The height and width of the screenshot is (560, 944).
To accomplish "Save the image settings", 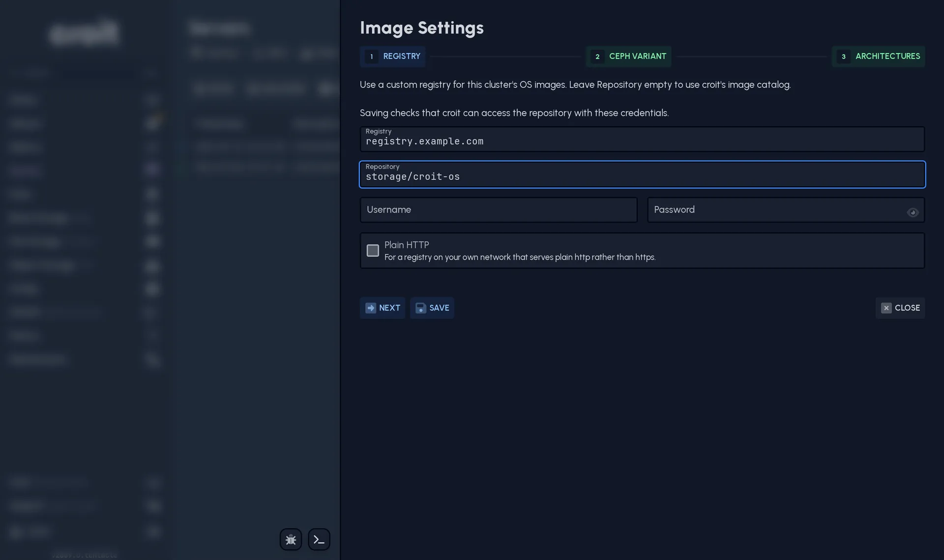I will (x=432, y=308).
